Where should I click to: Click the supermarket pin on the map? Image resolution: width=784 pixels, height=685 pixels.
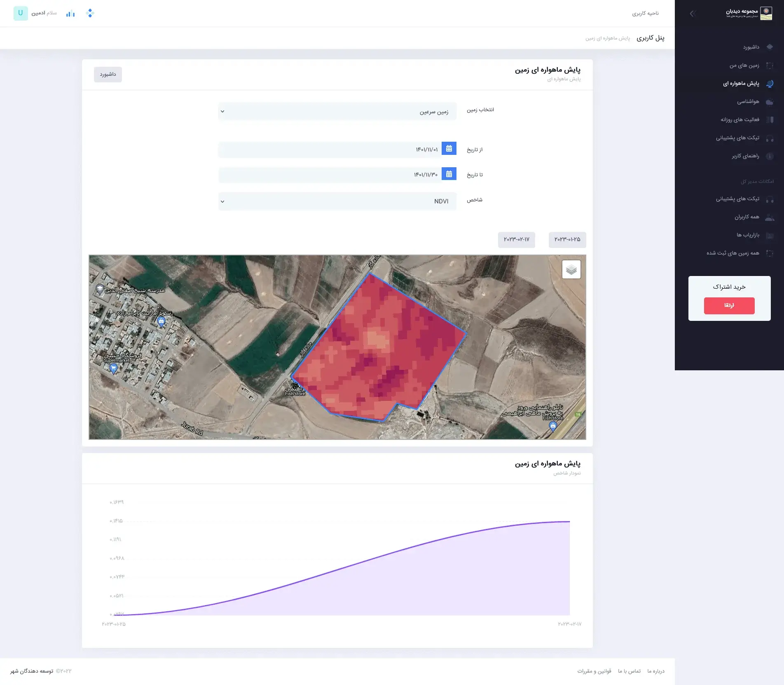(x=113, y=368)
